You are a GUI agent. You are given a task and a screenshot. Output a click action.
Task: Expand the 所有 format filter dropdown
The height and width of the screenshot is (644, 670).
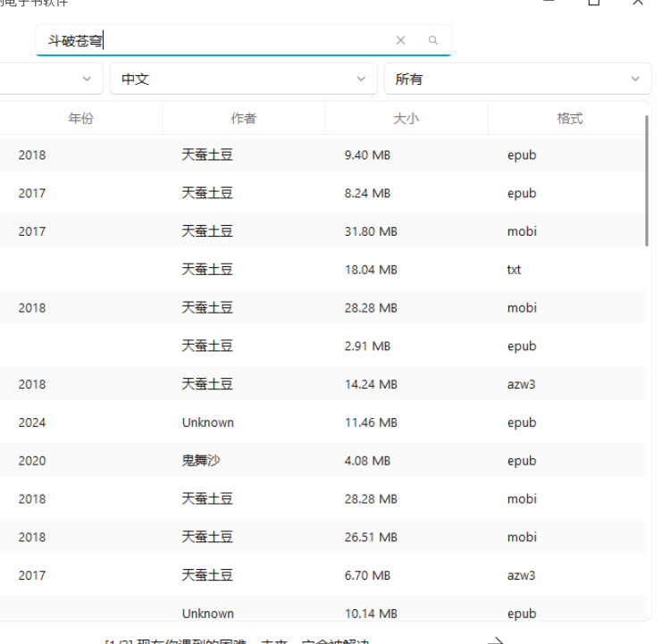[x=517, y=79]
